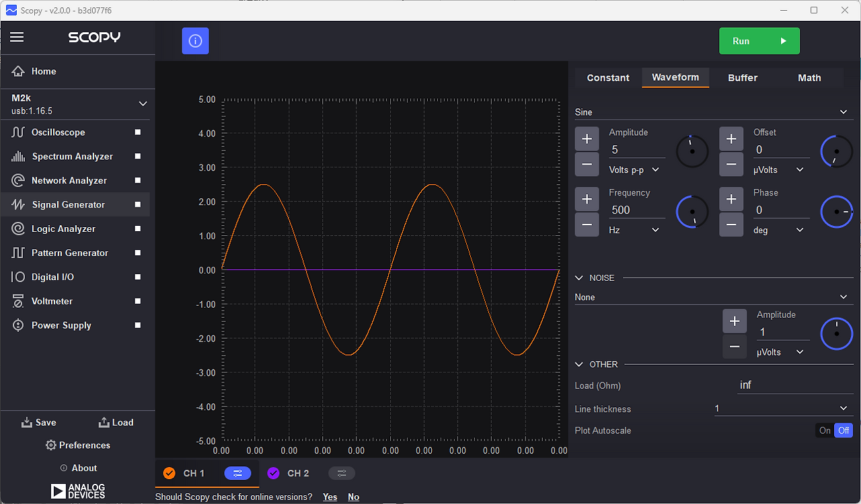Open the Voltmeter instrument

(x=75, y=302)
